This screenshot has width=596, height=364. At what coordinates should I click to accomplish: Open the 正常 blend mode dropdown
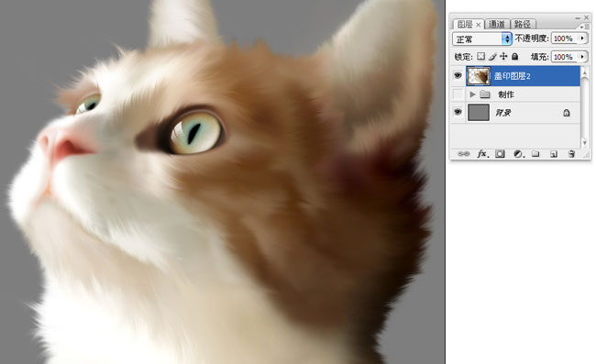[482, 39]
